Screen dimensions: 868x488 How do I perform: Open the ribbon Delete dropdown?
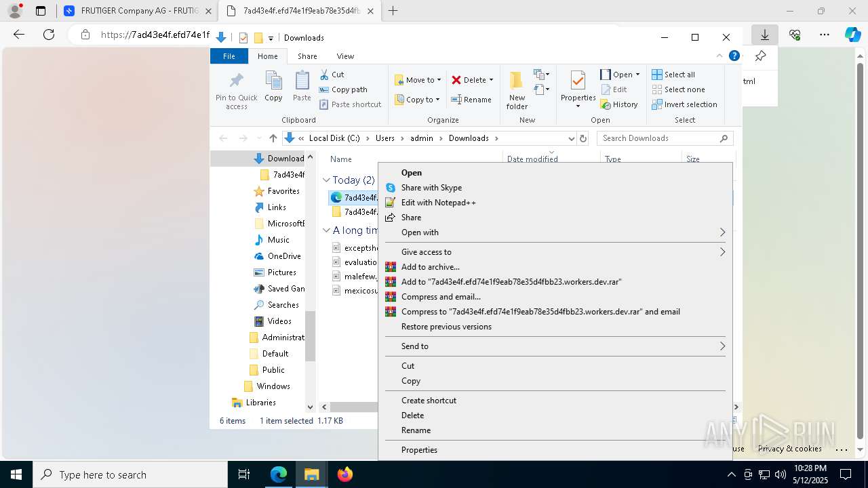(x=473, y=80)
